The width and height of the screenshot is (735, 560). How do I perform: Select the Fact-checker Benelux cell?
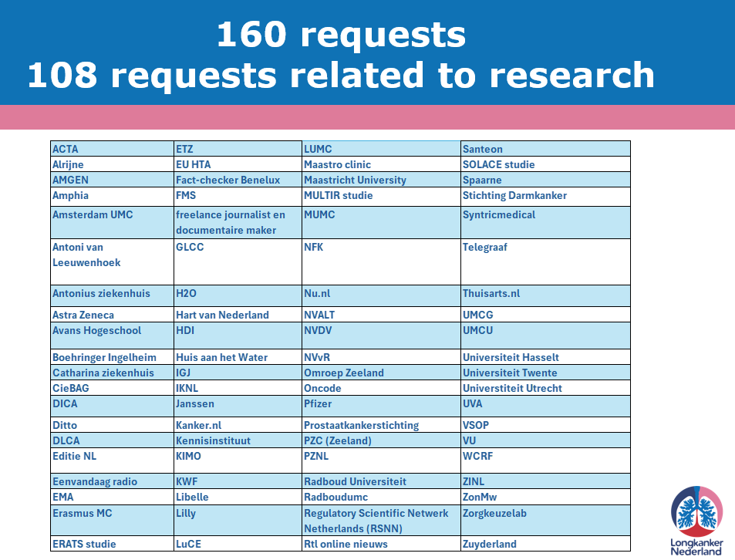click(x=238, y=180)
